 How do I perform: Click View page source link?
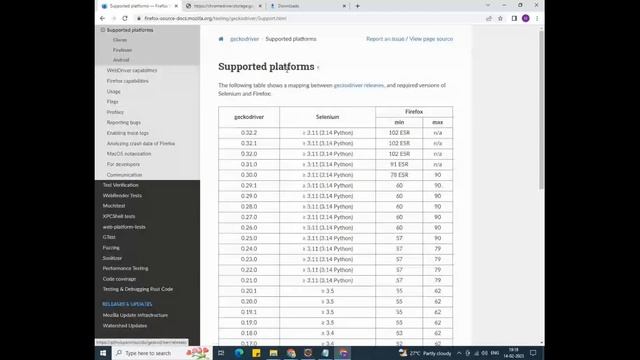click(431, 39)
